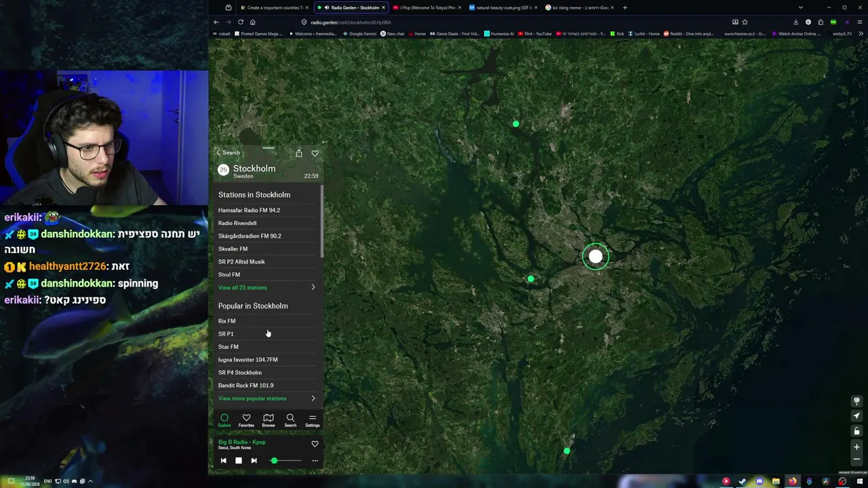This screenshot has width=868, height=488.
Task: Open the Settings tab
Action: pos(312,420)
